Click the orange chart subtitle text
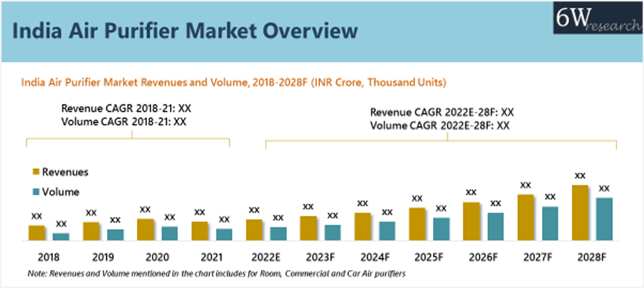 coord(234,83)
